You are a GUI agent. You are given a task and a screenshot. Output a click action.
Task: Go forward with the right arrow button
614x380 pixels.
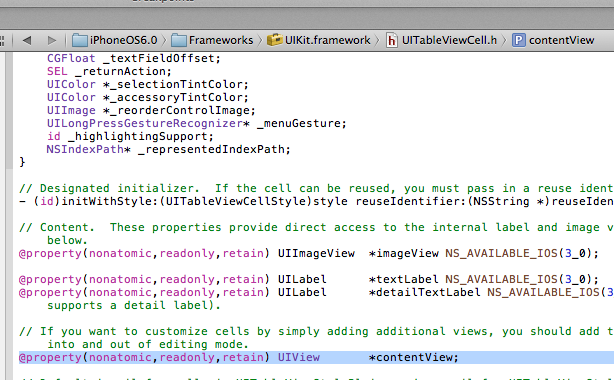pos(52,40)
